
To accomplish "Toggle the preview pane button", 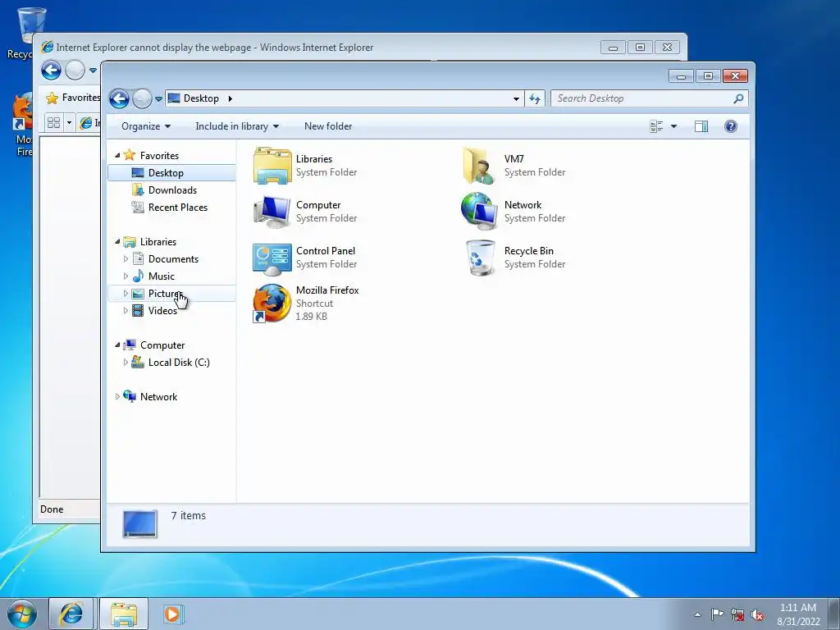I will tap(701, 126).
